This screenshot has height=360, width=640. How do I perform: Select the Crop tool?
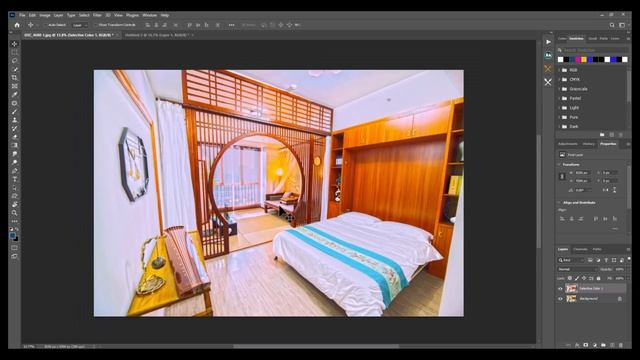pos(15,78)
